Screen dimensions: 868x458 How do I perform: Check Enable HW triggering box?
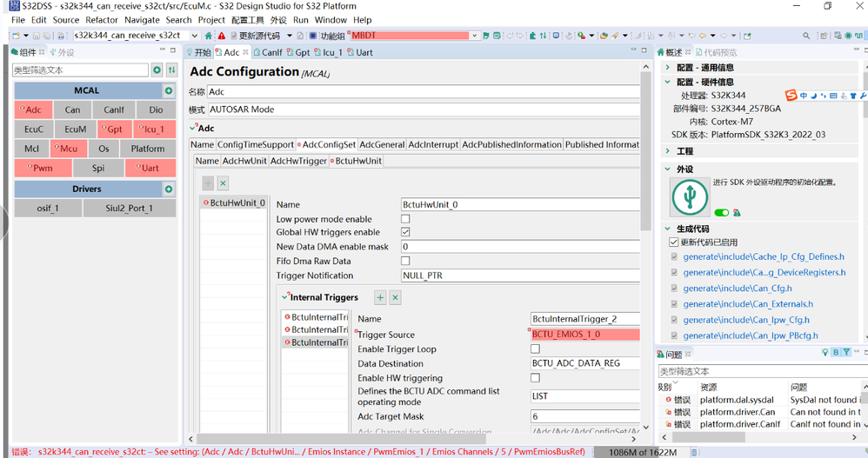(535, 378)
